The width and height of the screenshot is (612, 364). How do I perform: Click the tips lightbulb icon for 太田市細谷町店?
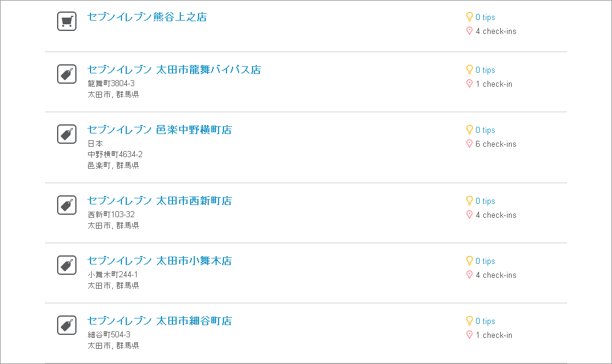point(469,321)
